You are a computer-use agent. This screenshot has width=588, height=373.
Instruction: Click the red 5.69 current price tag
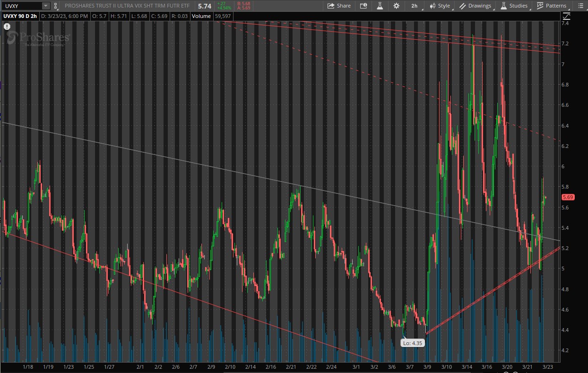(567, 197)
